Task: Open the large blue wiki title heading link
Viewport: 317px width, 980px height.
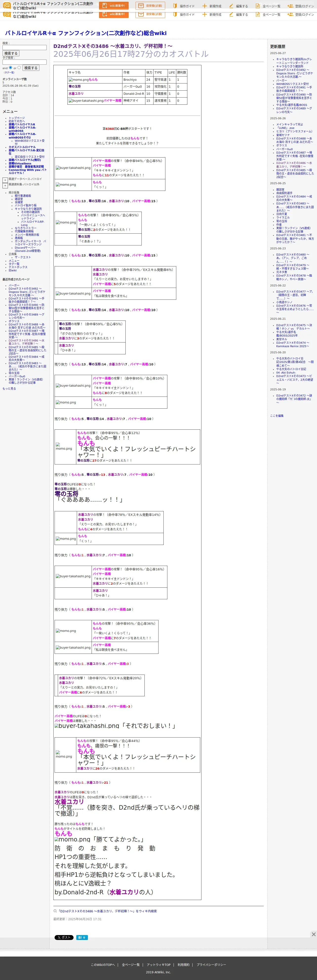Action: point(86,33)
